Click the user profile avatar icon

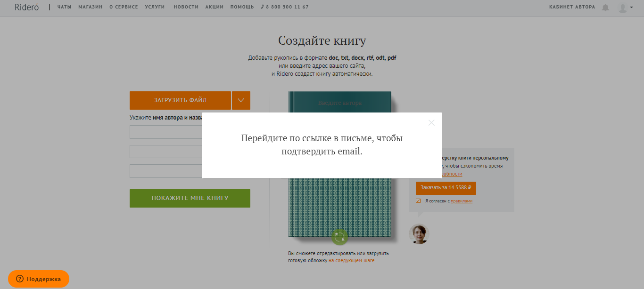622,8
